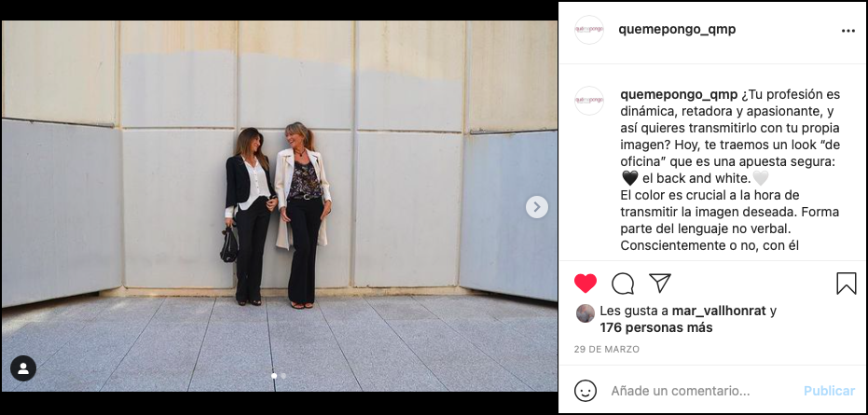Open the three-dots post options menu
Image resolution: width=868 pixels, height=415 pixels.
(848, 31)
